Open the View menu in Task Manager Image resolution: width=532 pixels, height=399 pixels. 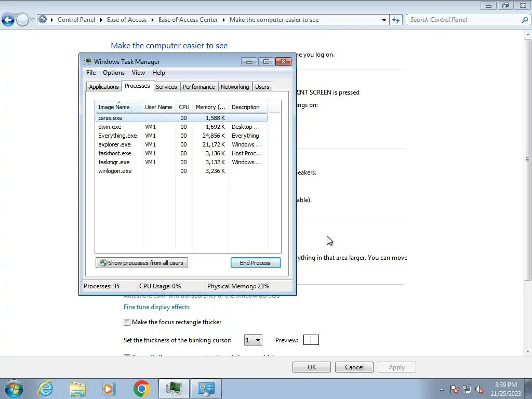[138, 73]
